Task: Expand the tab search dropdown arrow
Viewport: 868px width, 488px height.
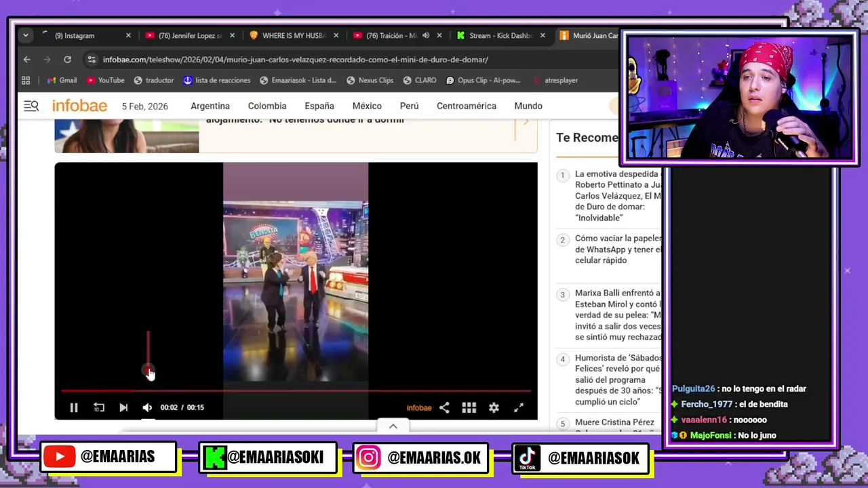Action: (25, 35)
